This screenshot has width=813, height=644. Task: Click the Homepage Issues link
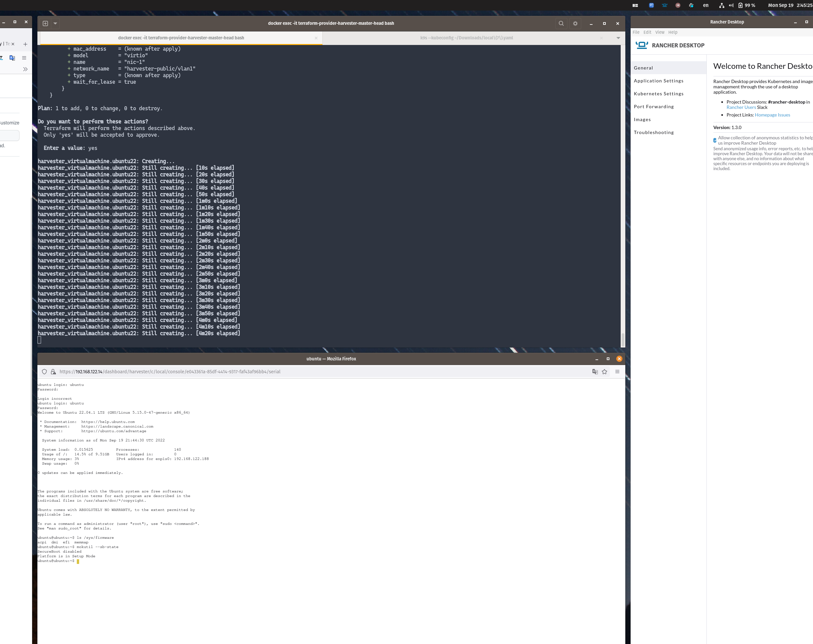click(772, 115)
